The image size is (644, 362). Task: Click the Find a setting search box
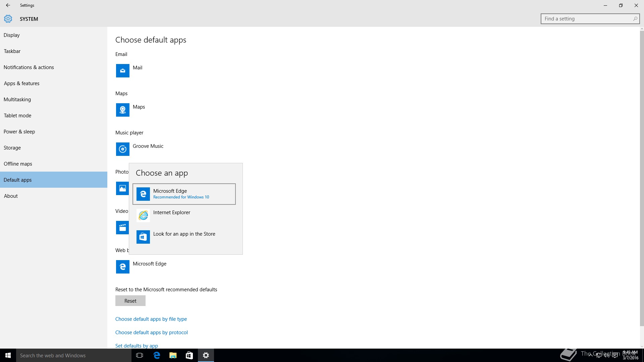pos(590,19)
